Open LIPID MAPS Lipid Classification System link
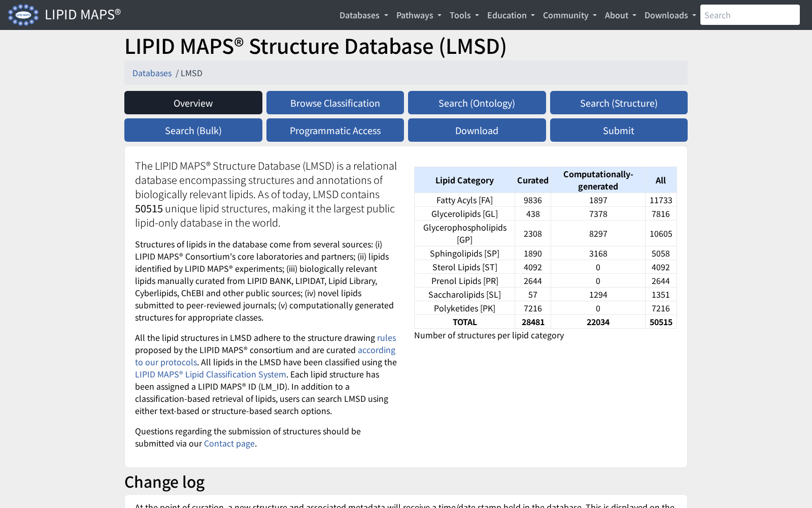 click(x=211, y=374)
